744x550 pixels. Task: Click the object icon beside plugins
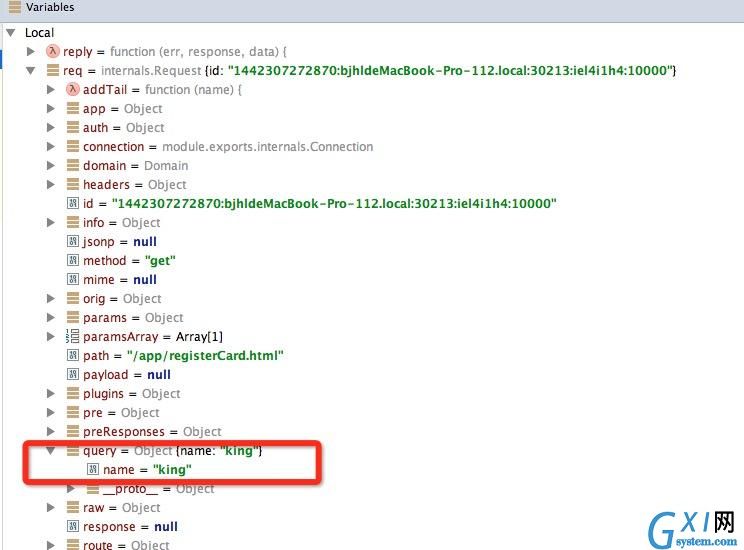(x=73, y=393)
